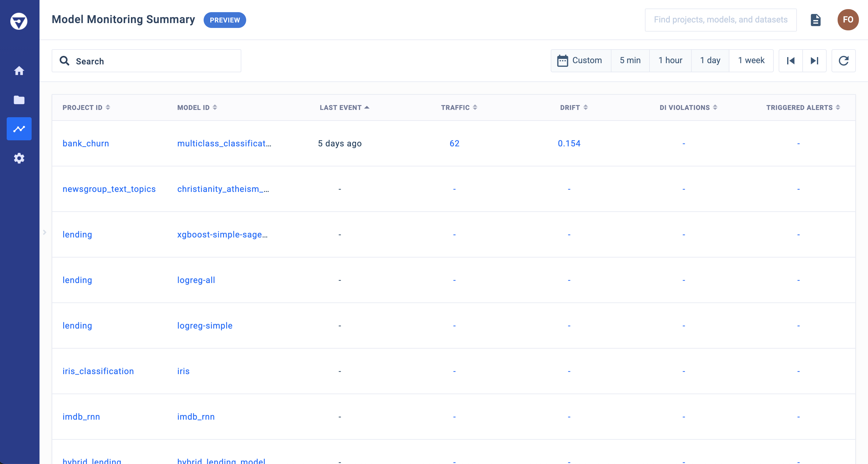Open lending project in the logreg-all row
The image size is (868, 464).
click(77, 280)
